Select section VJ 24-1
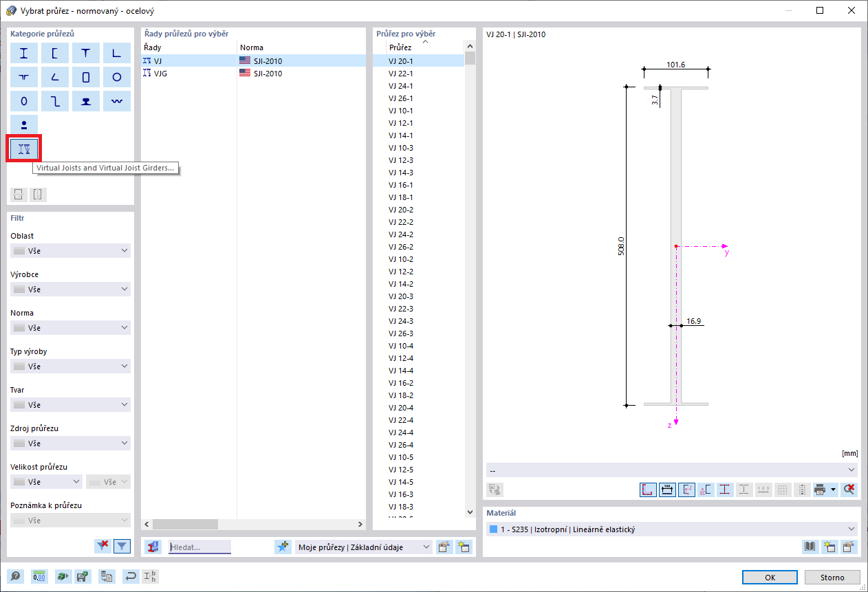The height and width of the screenshot is (592, 868). [419, 86]
